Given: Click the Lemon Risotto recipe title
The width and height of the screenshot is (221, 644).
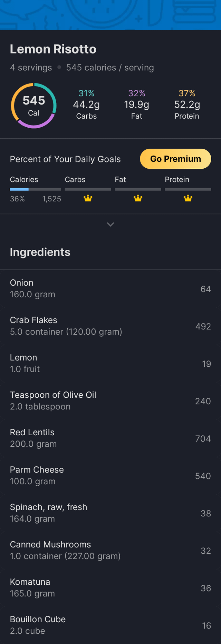Looking at the screenshot, I should click(53, 49).
